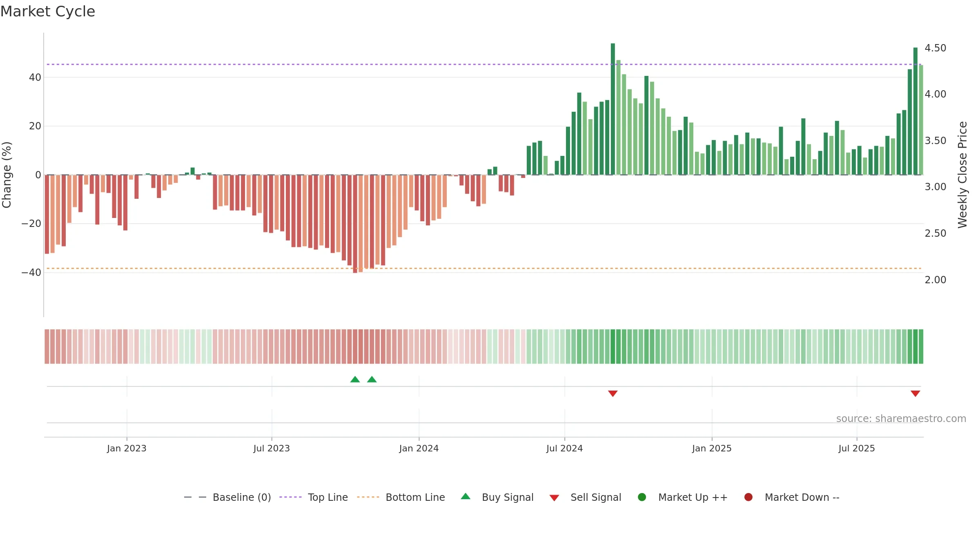Toggle the Market Up ++ green dot
This screenshot has width=980, height=551.
click(x=642, y=497)
